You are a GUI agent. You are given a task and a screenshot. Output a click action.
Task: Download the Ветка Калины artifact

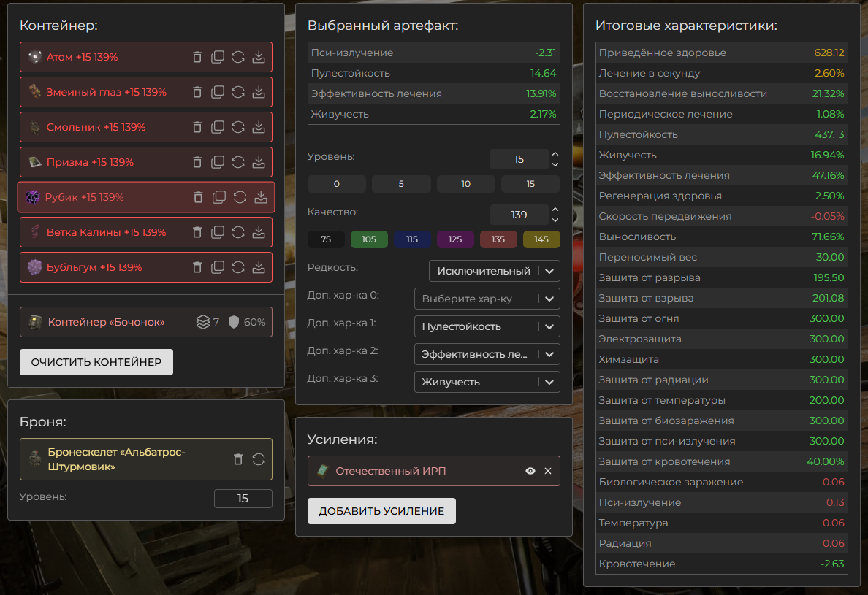point(259,232)
